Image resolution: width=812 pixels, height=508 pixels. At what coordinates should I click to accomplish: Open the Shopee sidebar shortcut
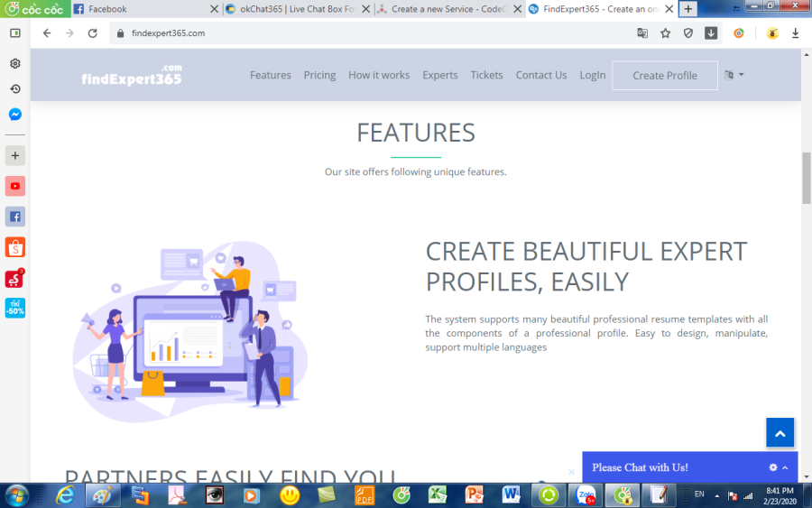(x=15, y=247)
